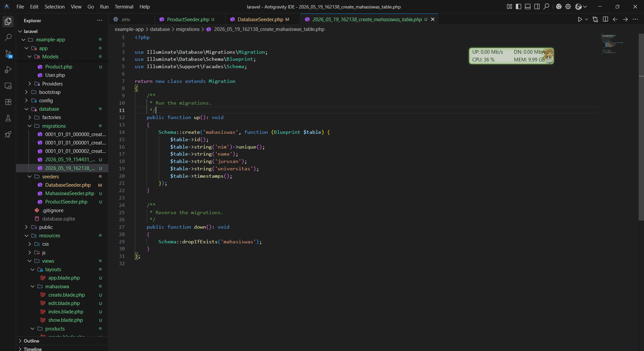
Task: Open User.php file
Action: [x=62, y=75]
